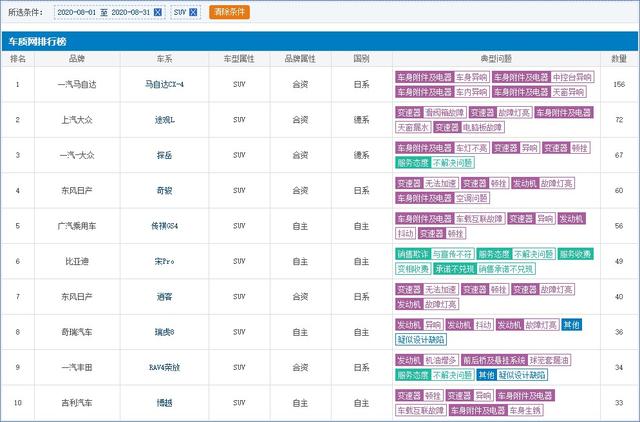The width and height of the screenshot is (640, 422).
Task: Click the 销售承诺不兑现 problem tag
Action: click(506, 269)
